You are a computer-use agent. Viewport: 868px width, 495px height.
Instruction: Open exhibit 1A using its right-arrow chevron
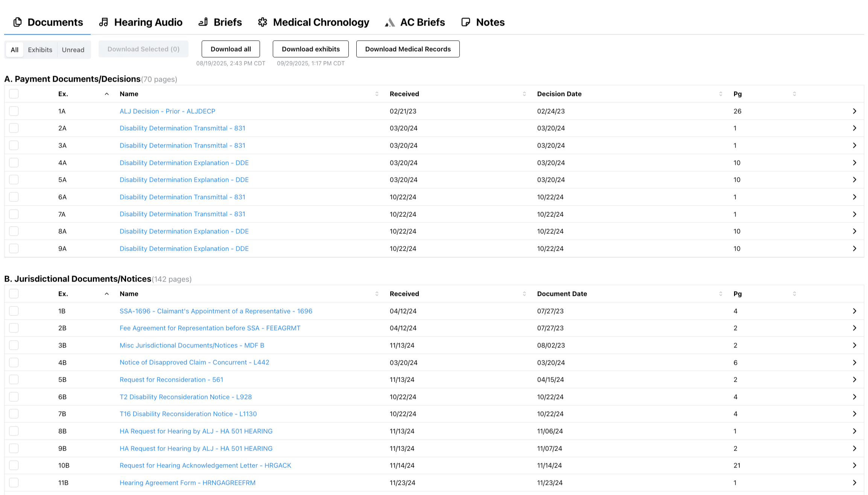tap(854, 111)
